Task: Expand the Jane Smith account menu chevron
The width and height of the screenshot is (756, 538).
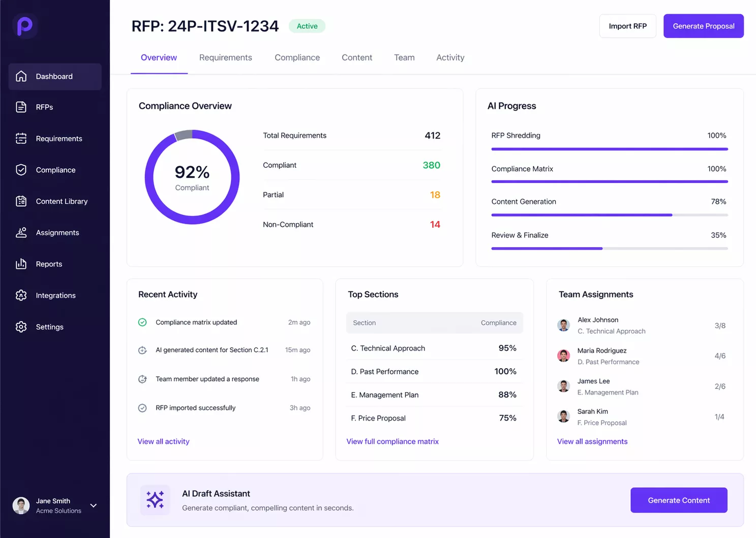Action: tap(94, 505)
